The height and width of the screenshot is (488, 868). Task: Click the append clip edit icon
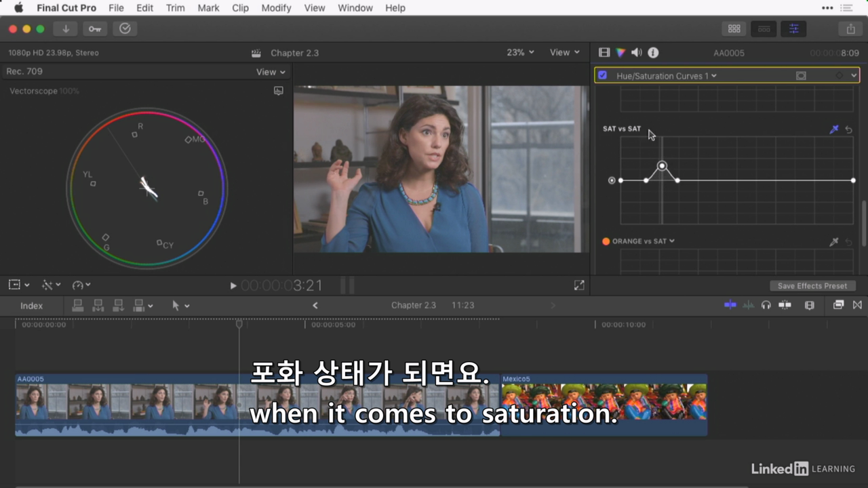point(118,306)
